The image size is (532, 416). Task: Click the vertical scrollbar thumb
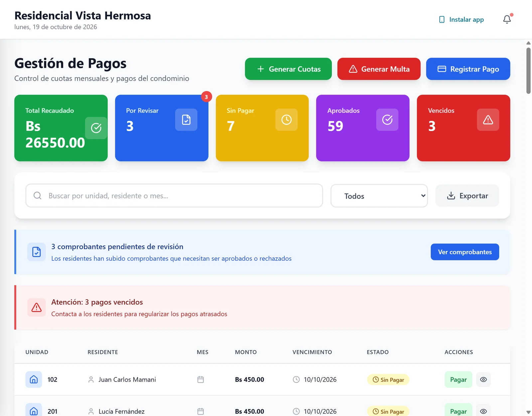tap(528, 70)
